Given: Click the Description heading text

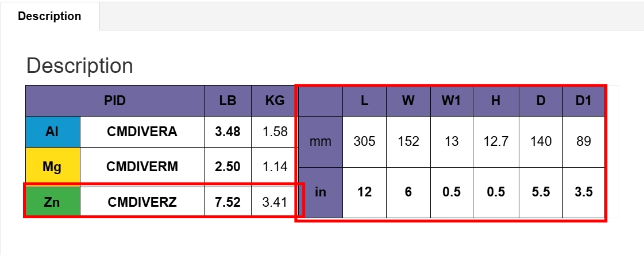Looking at the screenshot, I should [x=79, y=65].
